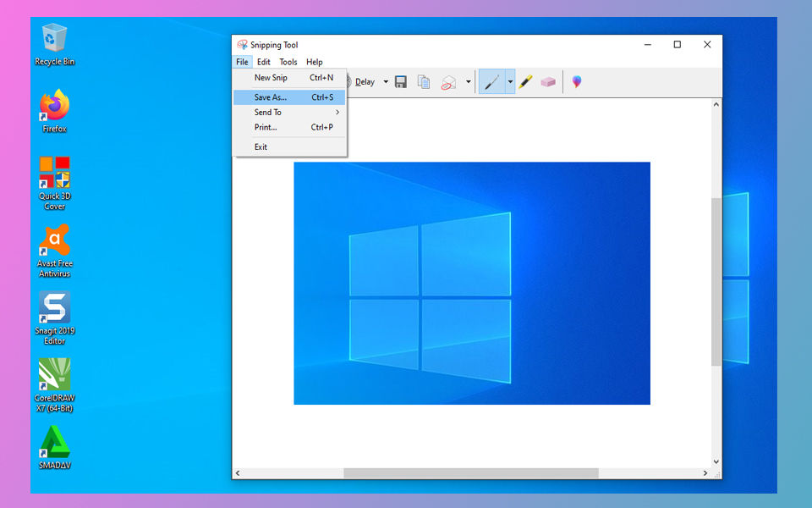Expand the Pen color dropdown arrow

pyautogui.click(x=509, y=81)
